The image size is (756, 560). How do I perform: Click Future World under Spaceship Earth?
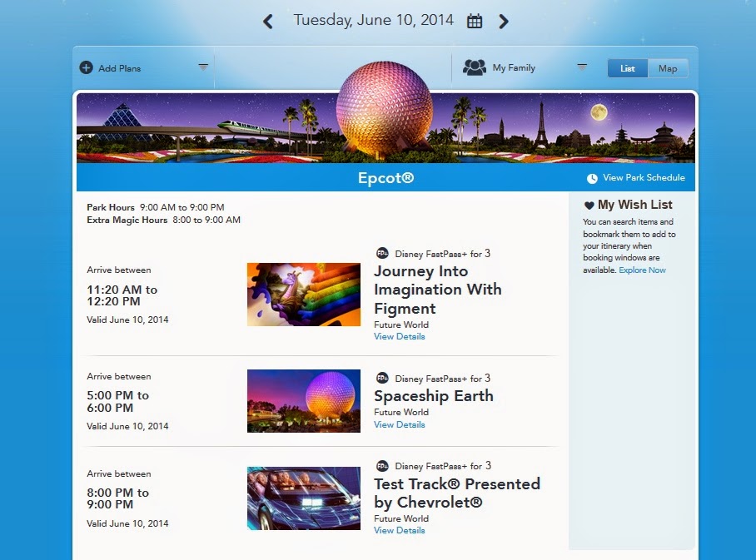pyautogui.click(x=401, y=412)
